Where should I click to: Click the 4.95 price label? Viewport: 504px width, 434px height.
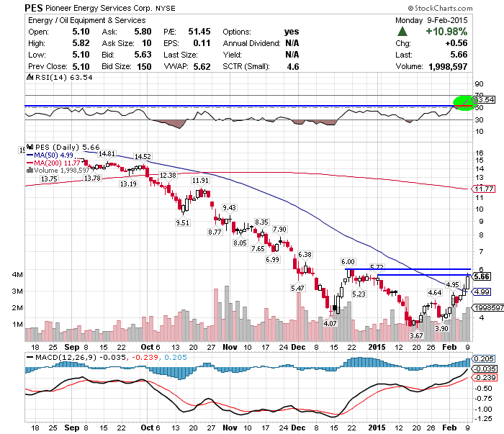[x=453, y=284]
